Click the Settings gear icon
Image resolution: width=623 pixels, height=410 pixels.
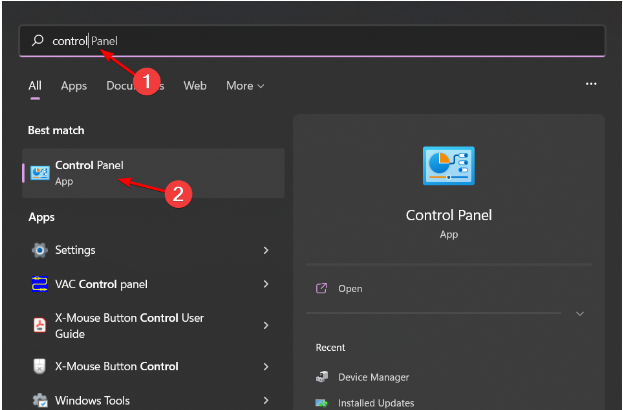(40, 250)
